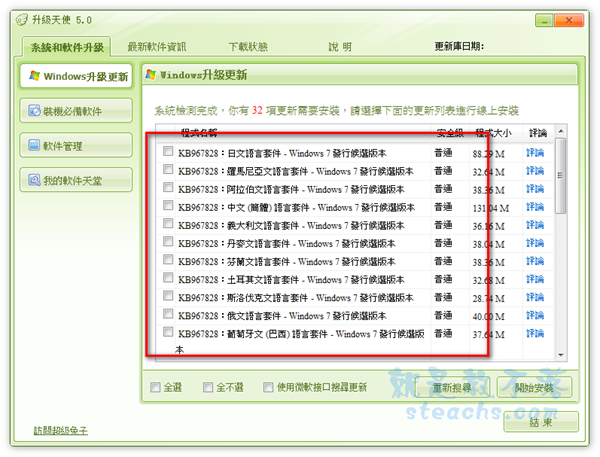Check the 葡萄牙文 (巴西) 語言套件 checkbox

168,331
